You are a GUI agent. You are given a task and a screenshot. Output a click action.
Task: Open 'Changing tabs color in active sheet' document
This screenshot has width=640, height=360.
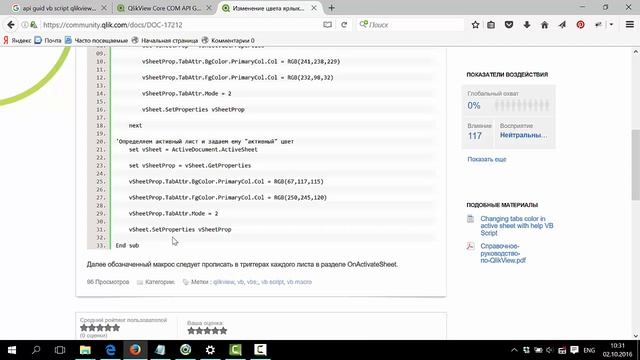[517, 226]
